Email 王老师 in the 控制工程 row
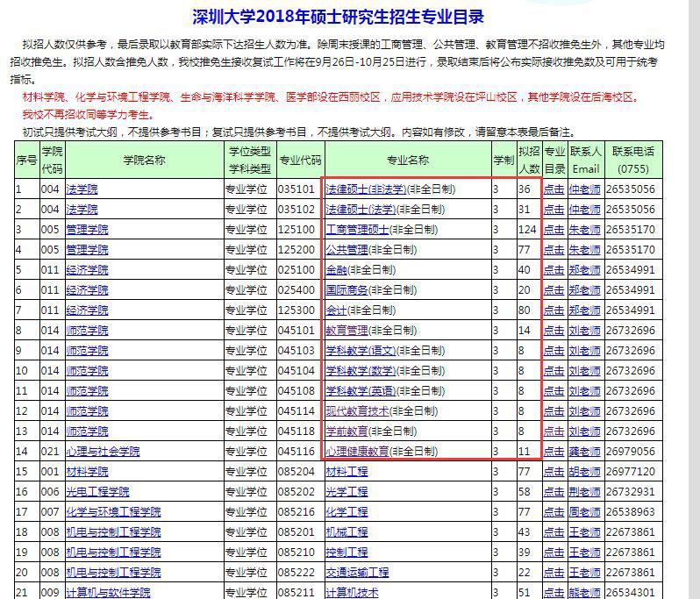The width and height of the screenshot is (700, 599). pos(585,553)
